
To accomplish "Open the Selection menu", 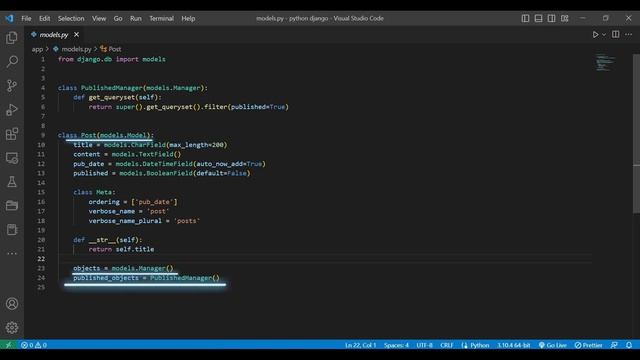I will click(71, 18).
